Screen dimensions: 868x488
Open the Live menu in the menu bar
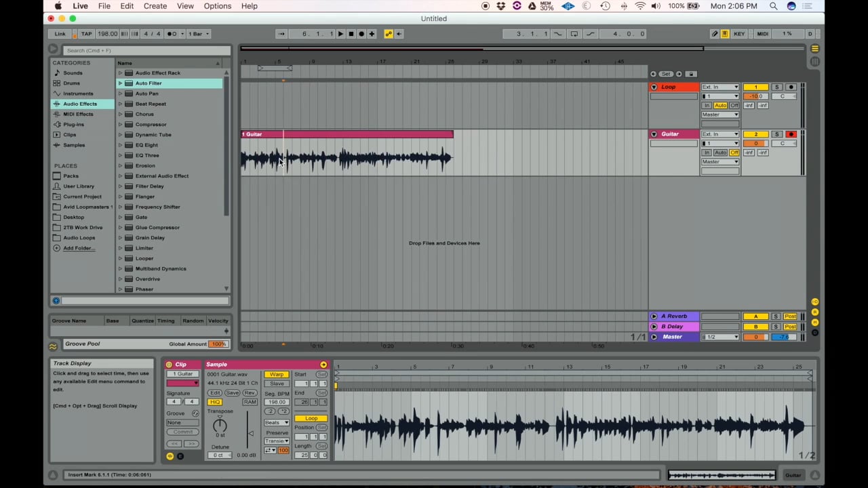[80, 6]
